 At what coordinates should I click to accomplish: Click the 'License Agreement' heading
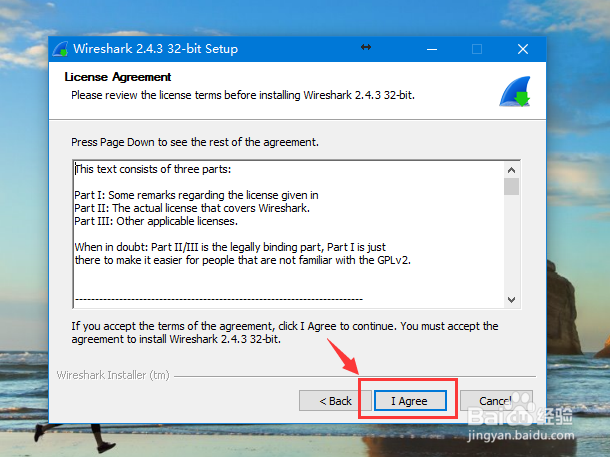pyautogui.click(x=117, y=77)
